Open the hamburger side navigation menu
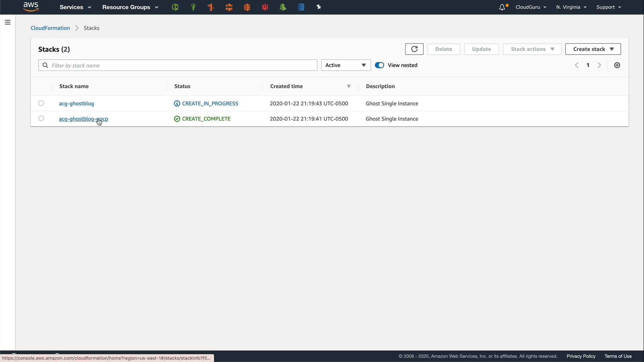The image size is (644, 362). tap(8, 22)
